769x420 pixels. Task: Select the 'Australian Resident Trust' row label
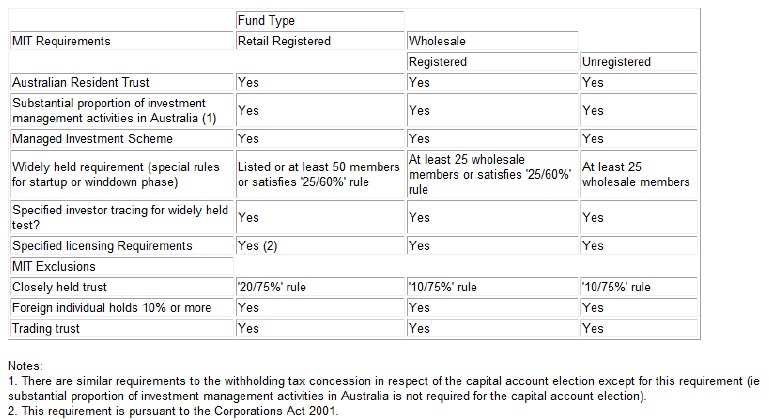[x=122, y=82]
